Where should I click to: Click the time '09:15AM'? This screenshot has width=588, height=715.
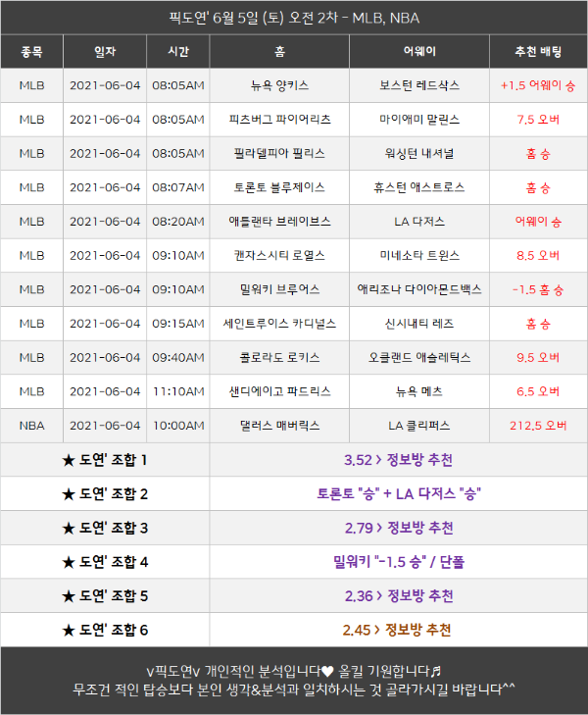[178, 324]
